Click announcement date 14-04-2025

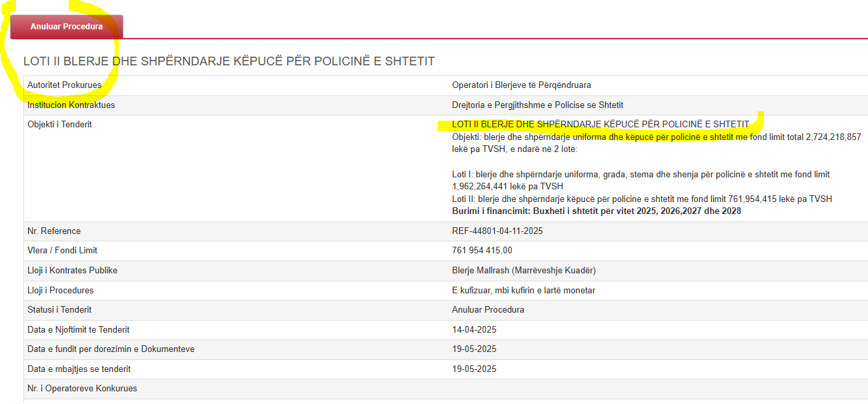(474, 330)
